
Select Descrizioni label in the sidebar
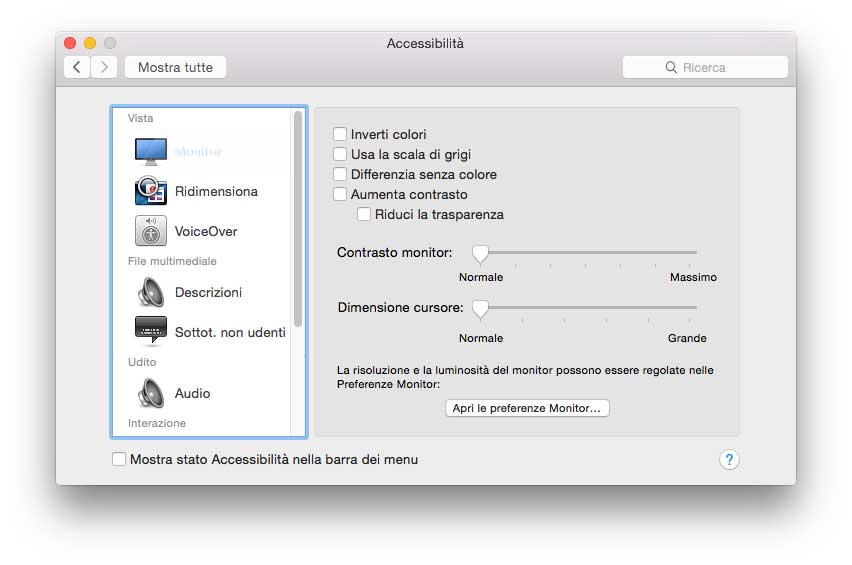(x=208, y=292)
